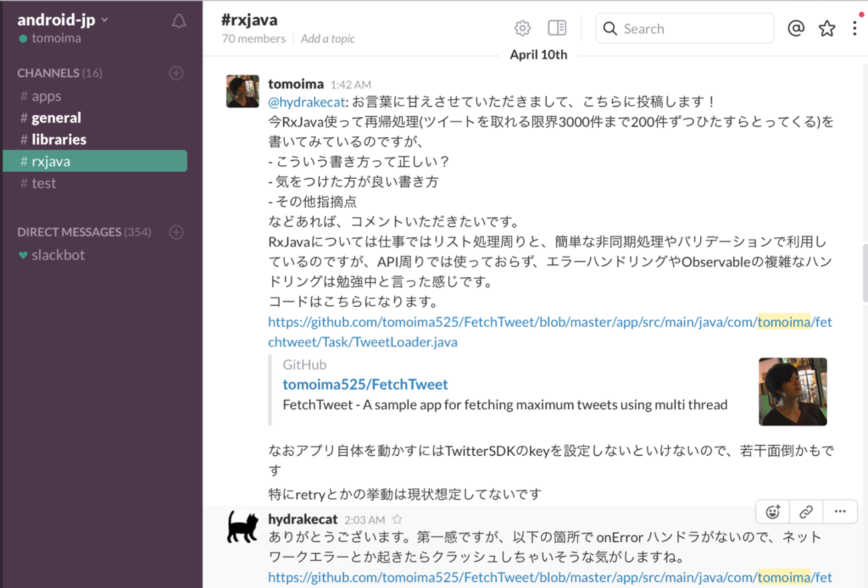View the 70 members list
The image size is (868, 588).
point(254,39)
